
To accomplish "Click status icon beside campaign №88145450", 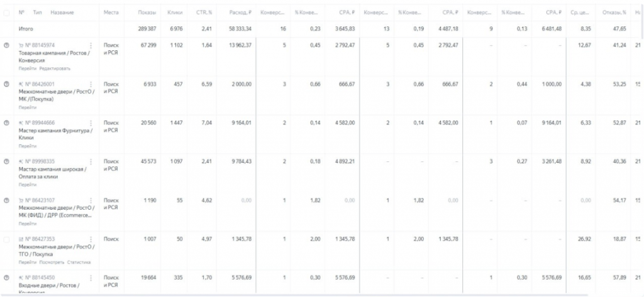I will tap(6, 278).
